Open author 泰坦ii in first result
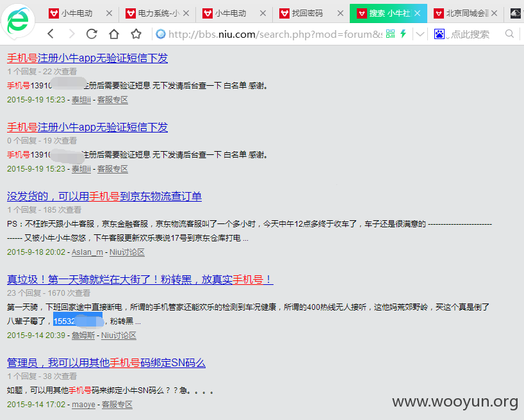Image resolution: width=524 pixels, height=420 pixels. [x=81, y=100]
